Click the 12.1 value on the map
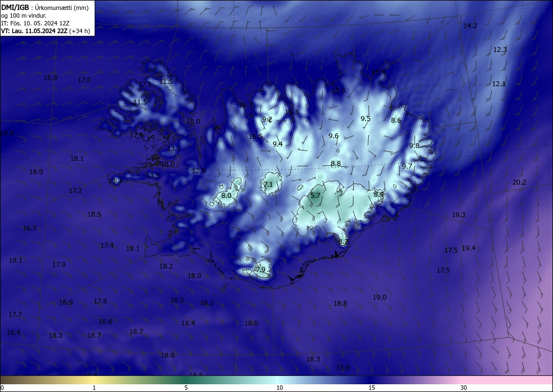Screen dimensions: 553x392 click(x=499, y=84)
